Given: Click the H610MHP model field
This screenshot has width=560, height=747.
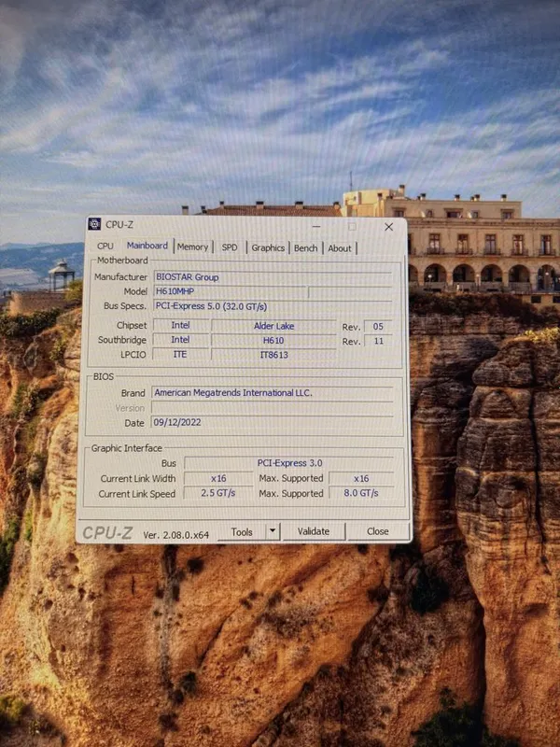Looking at the screenshot, I should click(x=230, y=291).
